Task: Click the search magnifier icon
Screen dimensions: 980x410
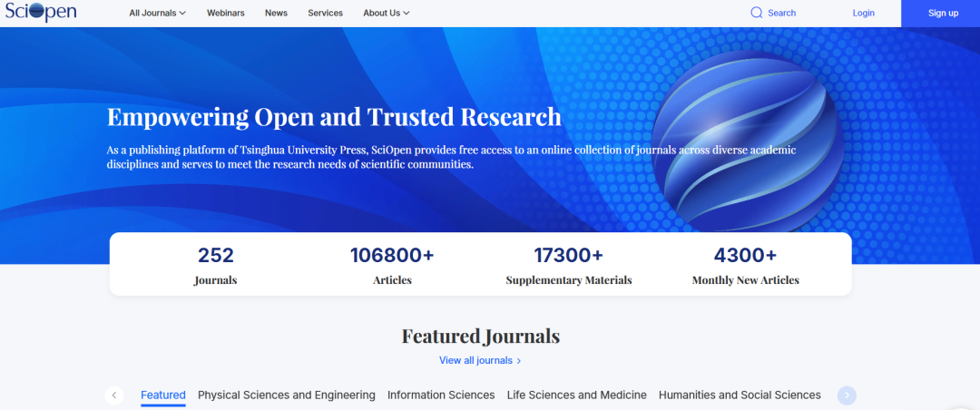Action: [x=756, y=13]
